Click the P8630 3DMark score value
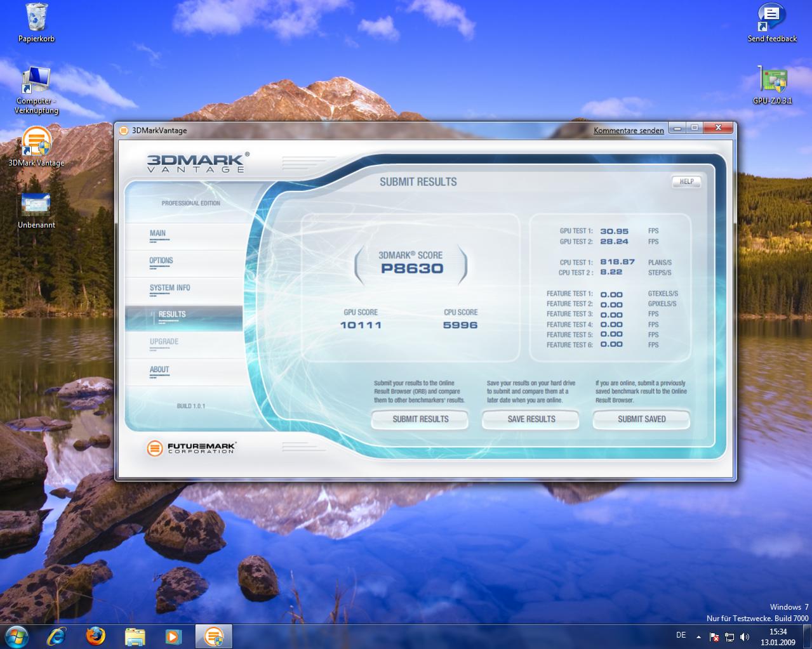812x649 pixels. (412, 268)
